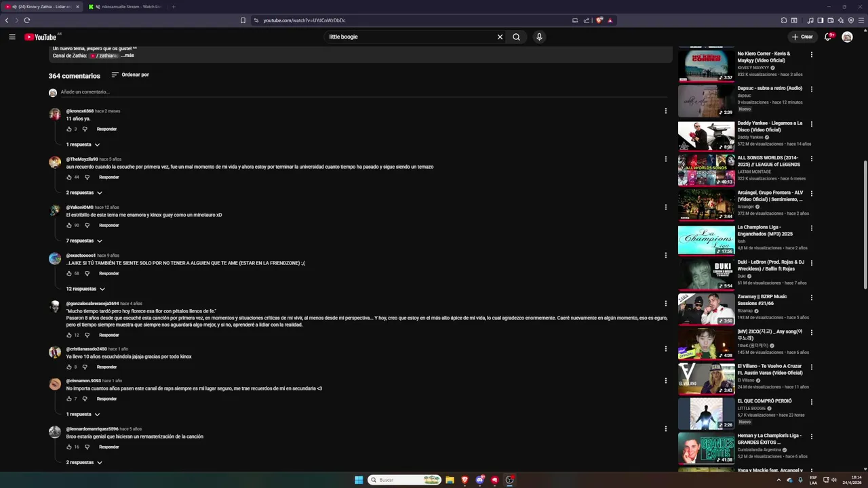Like the @kronox6368 comment
Image resolution: width=868 pixels, height=488 pixels.
tap(68, 129)
